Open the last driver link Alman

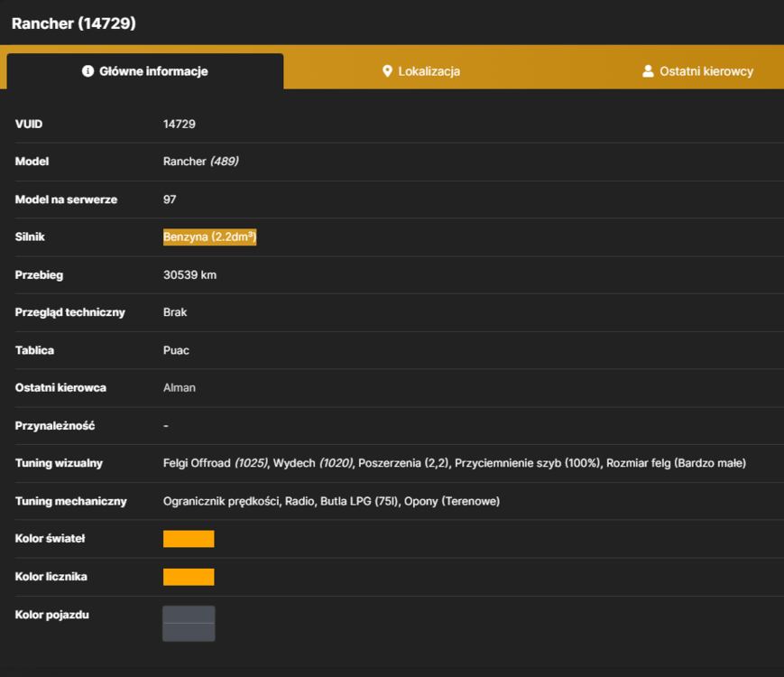[x=179, y=388]
